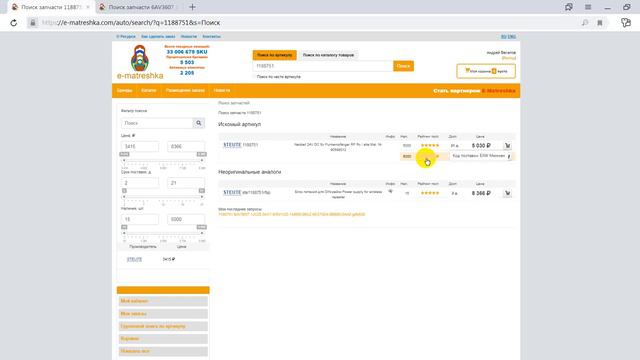Open 'Мой кабинет' in the sidebar
Image resolution: width=640 pixels, height=360 pixels.
163,301
